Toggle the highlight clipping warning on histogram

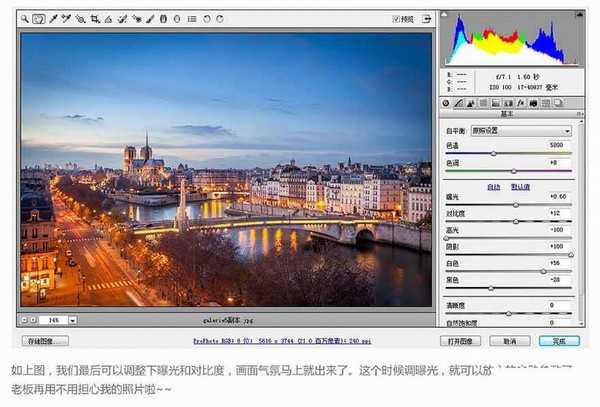[x=580, y=15]
